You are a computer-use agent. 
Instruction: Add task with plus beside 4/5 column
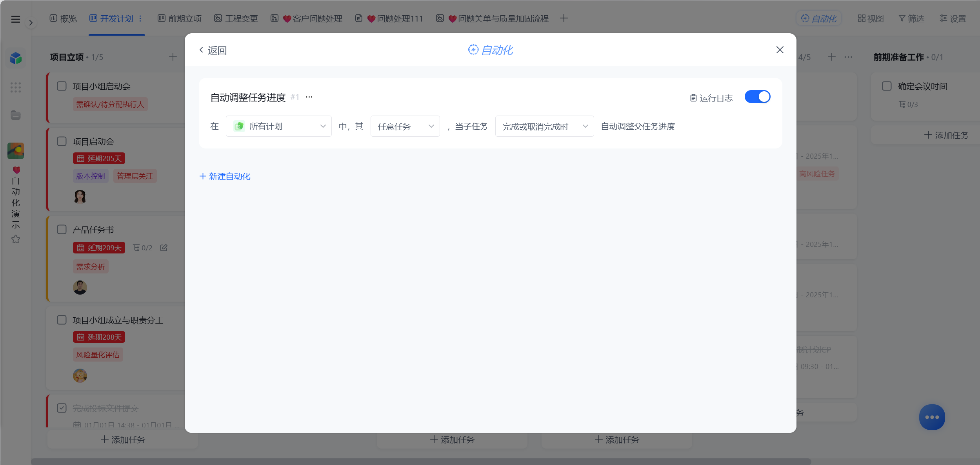pyautogui.click(x=831, y=57)
